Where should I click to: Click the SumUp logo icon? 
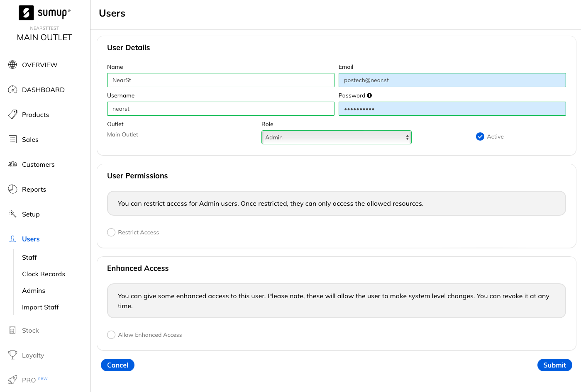coord(26,13)
